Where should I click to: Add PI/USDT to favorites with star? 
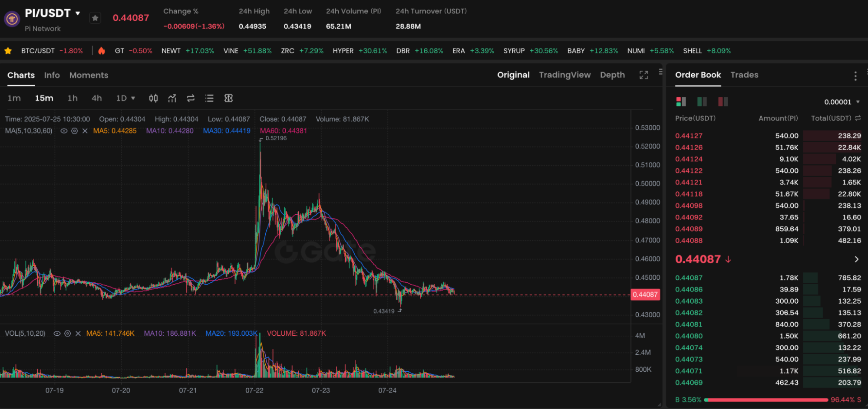95,18
